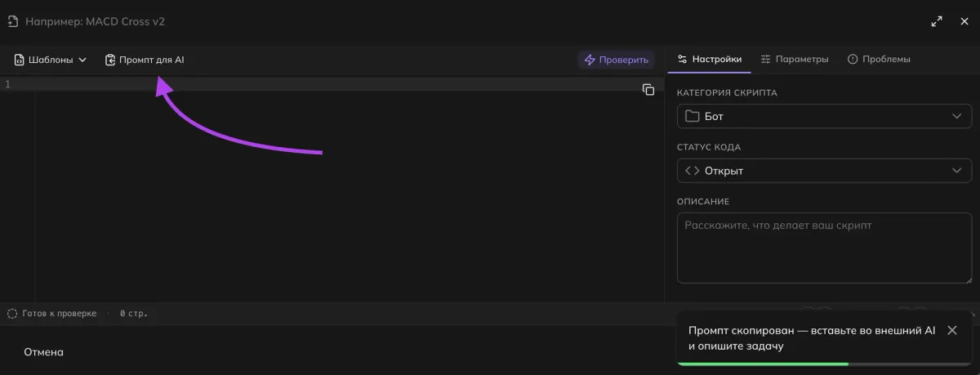Open the Статус кода Открыт dropdown

click(824, 171)
